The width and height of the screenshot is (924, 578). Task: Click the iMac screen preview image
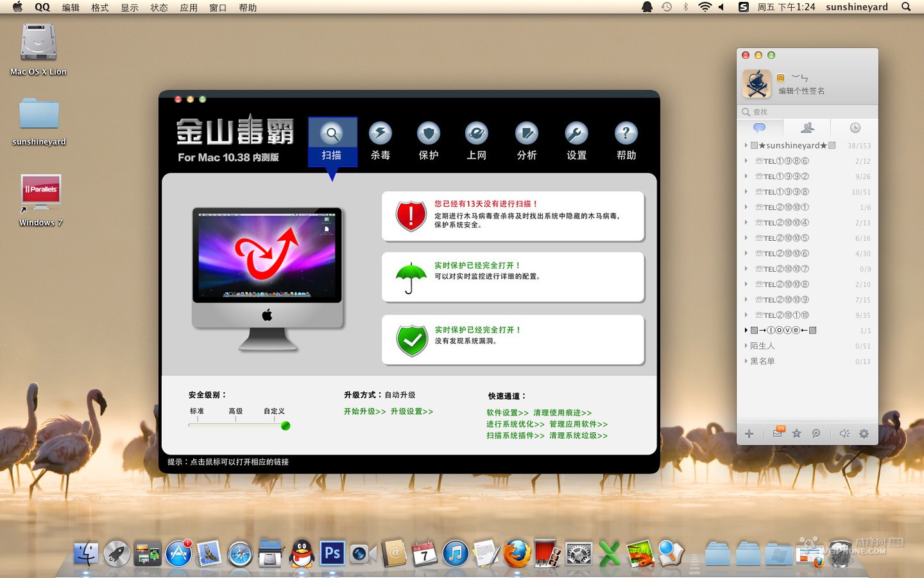[x=267, y=255]
